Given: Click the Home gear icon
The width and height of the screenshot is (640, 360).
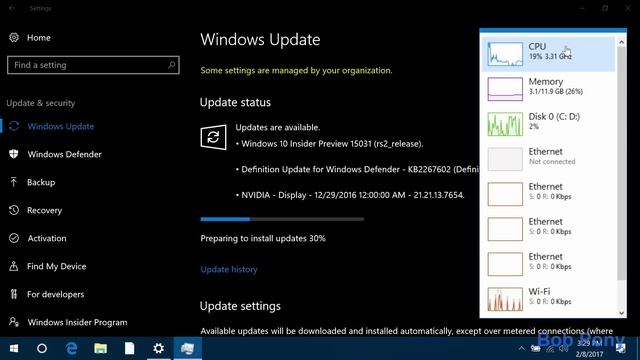Looking at the screenshot, I should pyautogui.click(x=14, y=38).
